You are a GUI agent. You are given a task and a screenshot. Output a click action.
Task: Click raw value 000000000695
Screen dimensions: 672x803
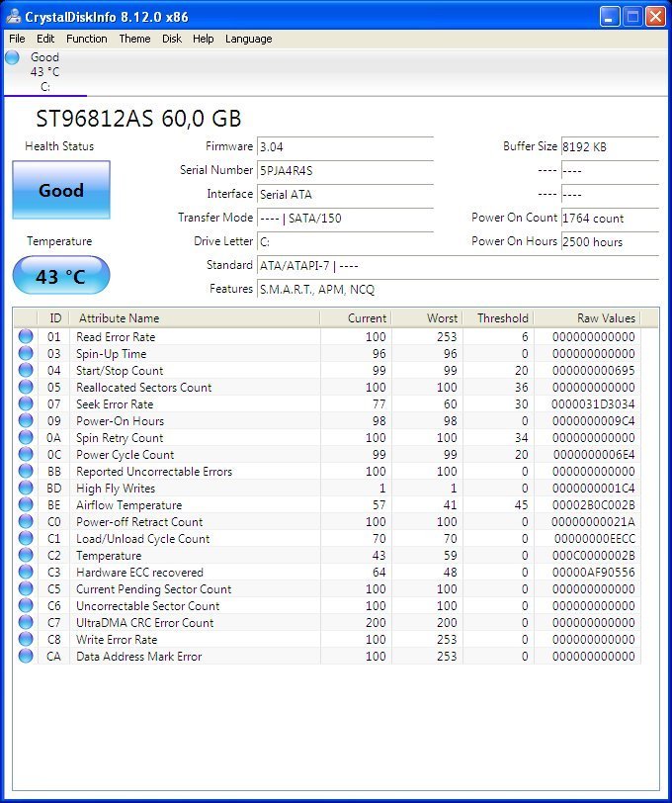[x=593, y=370]
